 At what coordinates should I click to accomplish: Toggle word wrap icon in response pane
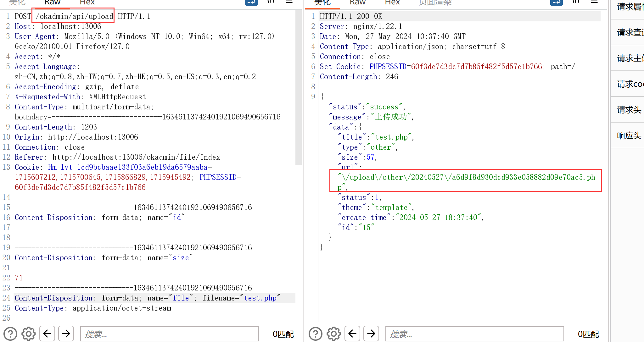point(556,3)
